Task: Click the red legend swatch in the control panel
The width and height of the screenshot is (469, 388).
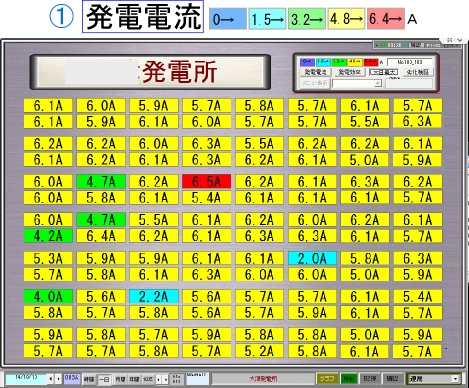Action: [371, 62]
